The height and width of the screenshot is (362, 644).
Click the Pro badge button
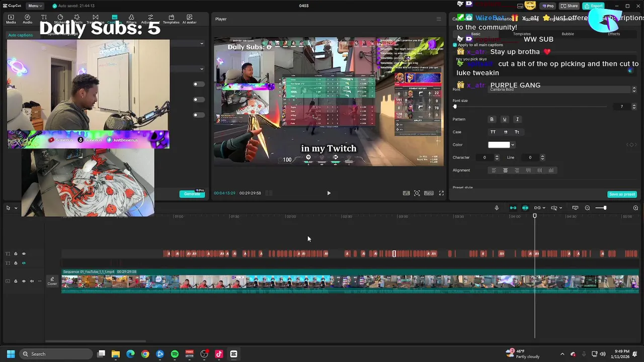tap(547, 6)
